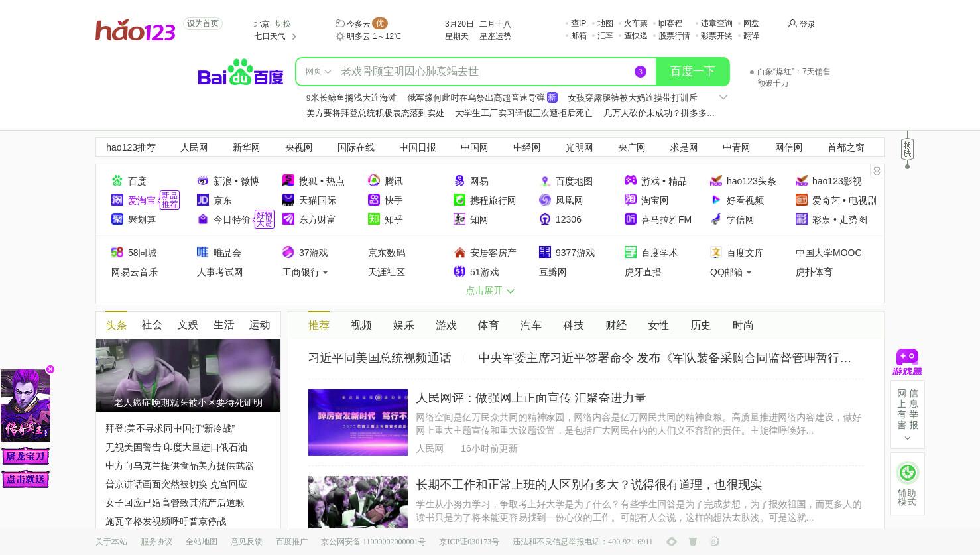Click 设为首页 button

[203, 23]
